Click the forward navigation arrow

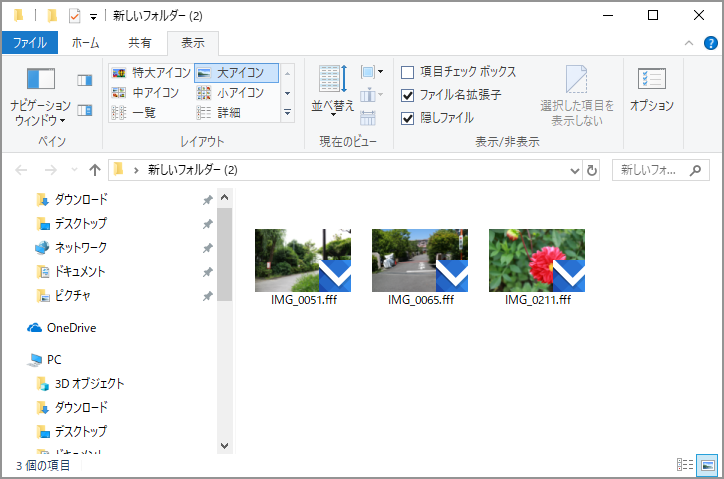(x=50, y=170)
